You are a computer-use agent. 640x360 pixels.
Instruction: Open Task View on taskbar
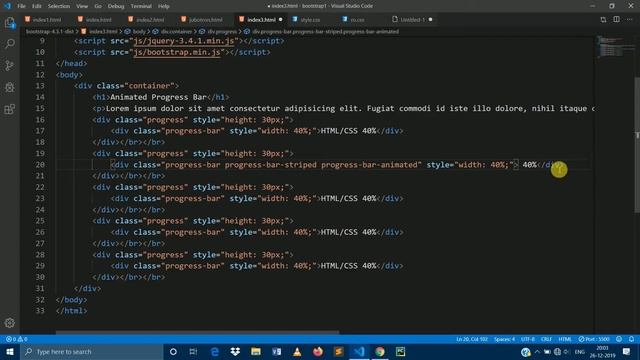[193, 352]
